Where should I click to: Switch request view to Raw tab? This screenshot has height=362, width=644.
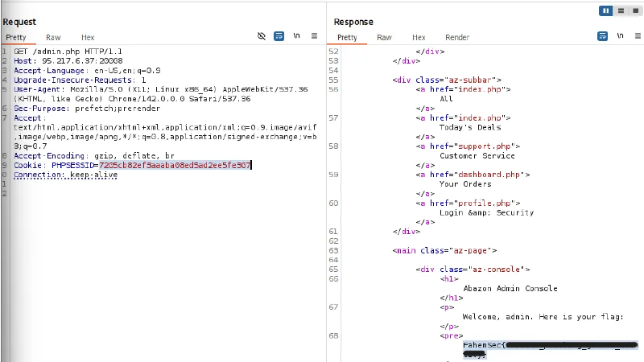(x=53, y=37)
